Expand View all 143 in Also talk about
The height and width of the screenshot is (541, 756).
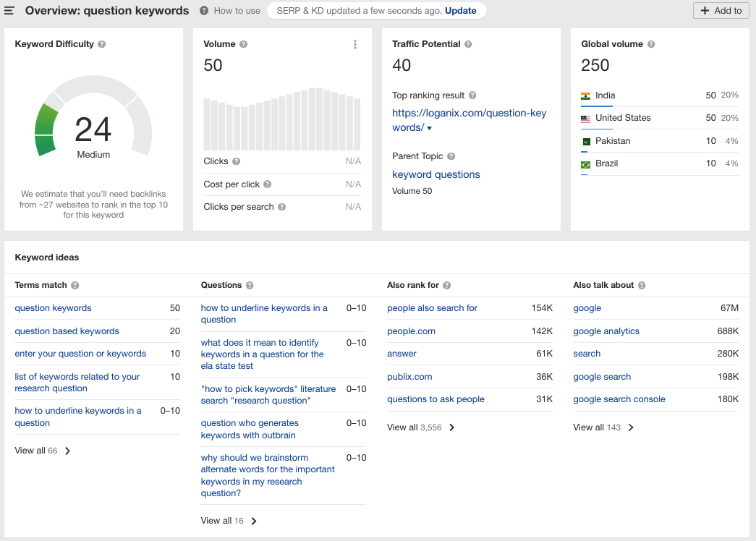(596, 427)
